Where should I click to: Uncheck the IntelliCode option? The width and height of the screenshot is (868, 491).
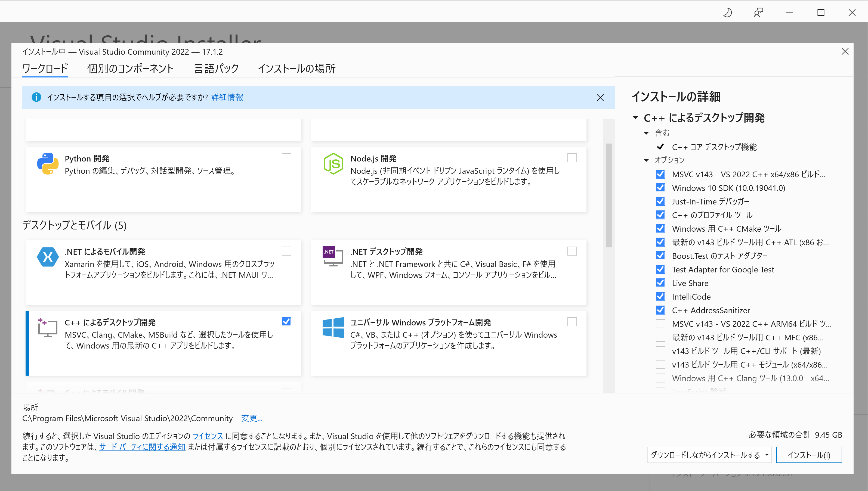660,296
